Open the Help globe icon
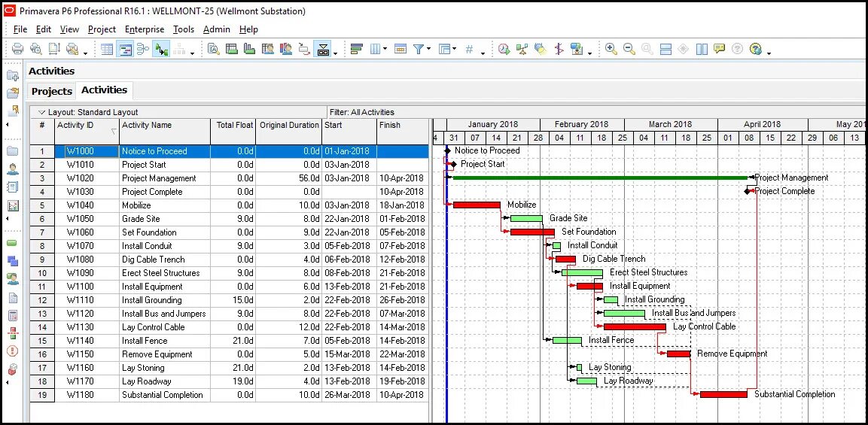 tap(756, 49)
